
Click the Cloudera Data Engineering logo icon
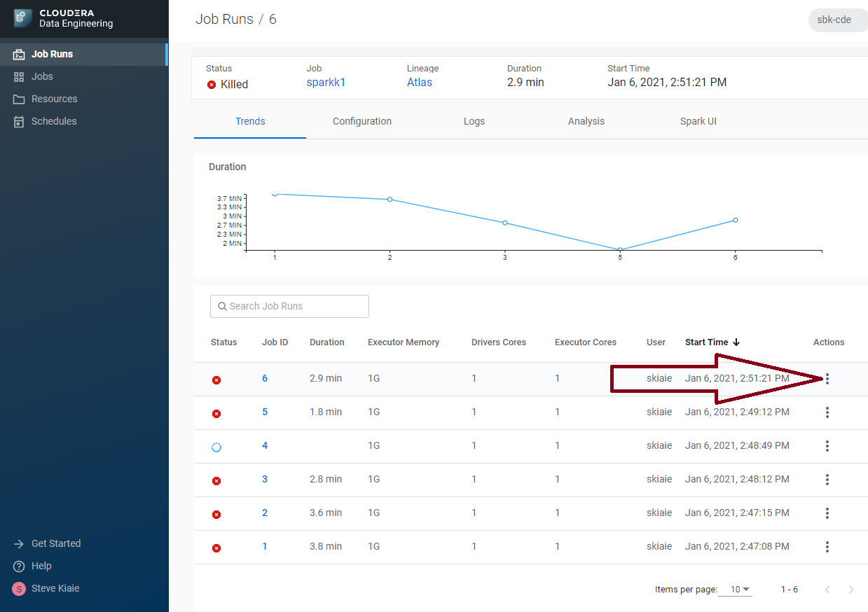(22, 18)
